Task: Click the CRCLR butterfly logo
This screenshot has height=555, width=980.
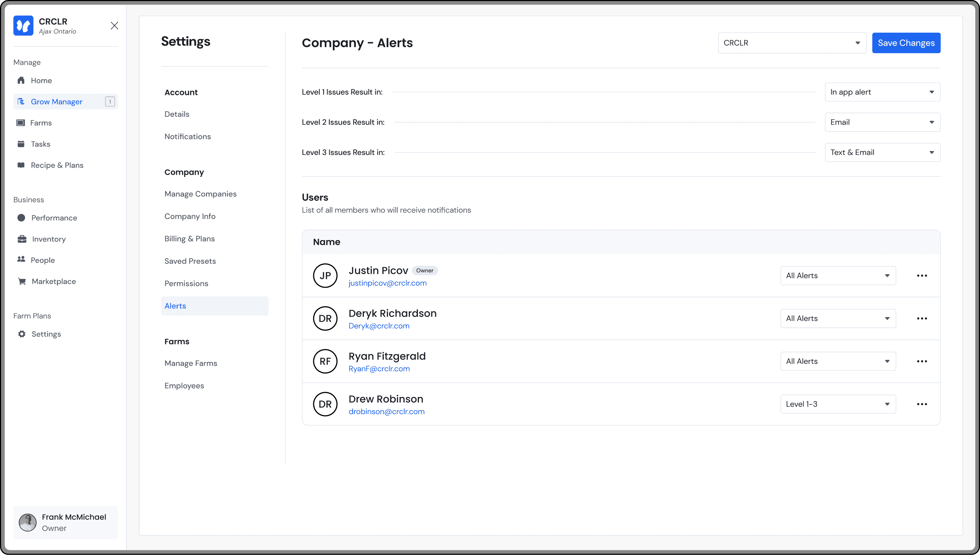Action: pos(23,25)
